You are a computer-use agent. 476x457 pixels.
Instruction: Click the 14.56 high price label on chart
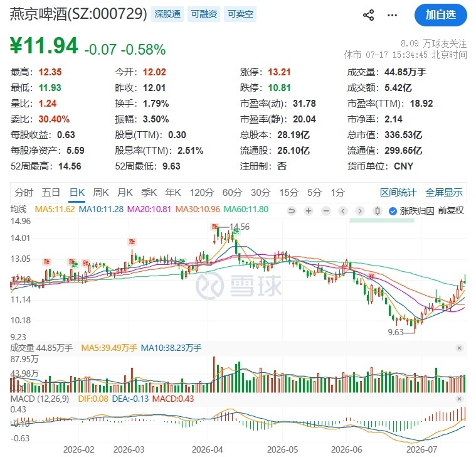[x=240, y=227]
